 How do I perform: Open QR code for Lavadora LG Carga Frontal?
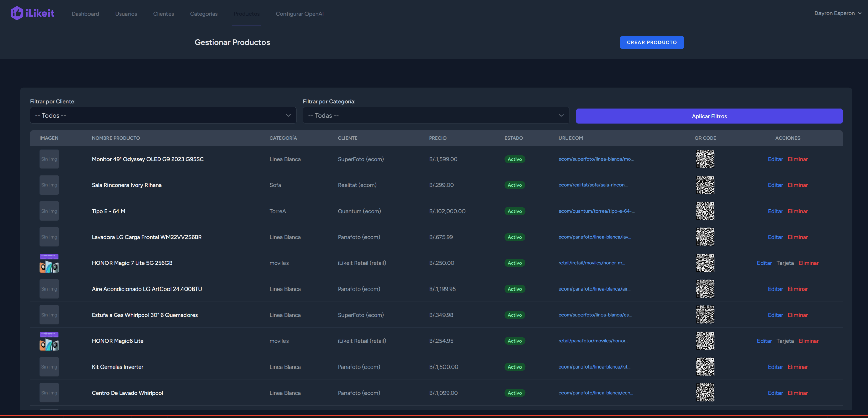tap(705, 237)
